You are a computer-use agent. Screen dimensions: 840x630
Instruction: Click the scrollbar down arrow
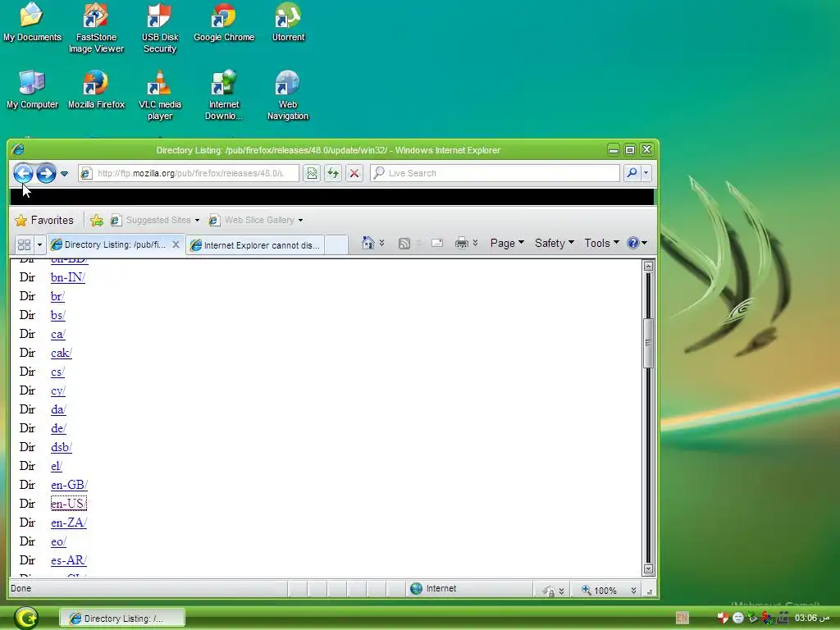pyautogui.click(x=648, y=569)
